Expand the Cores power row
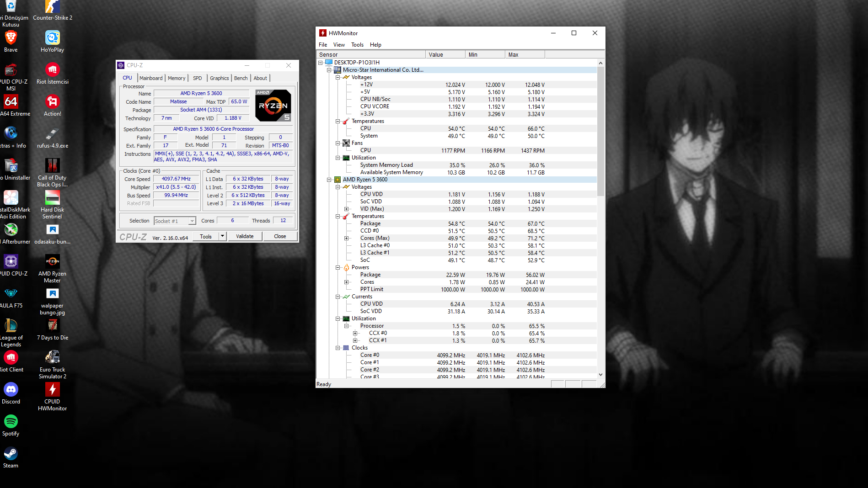The height and width of the screenshot is (488, 868). 346,282
